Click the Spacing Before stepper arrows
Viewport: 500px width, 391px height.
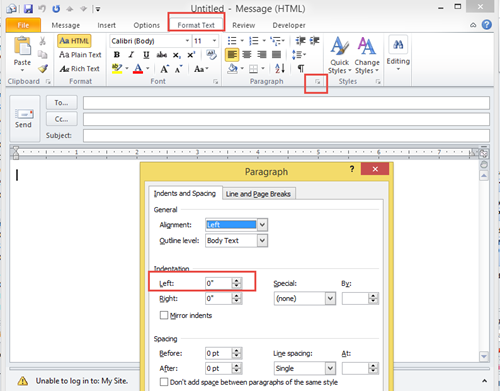pos(236,353)
